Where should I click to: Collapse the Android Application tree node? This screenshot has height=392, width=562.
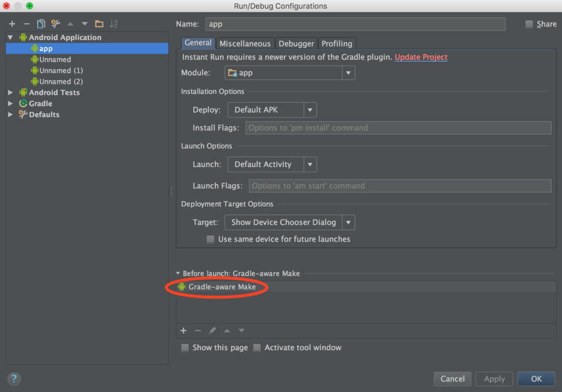pyautogui.click(x=10, y=37)
